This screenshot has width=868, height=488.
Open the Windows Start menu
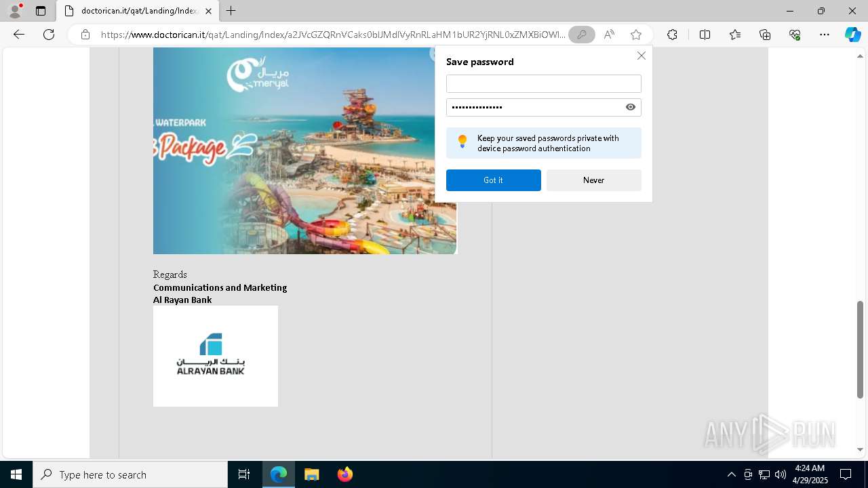pyautogui.click(x=16, y=474)
